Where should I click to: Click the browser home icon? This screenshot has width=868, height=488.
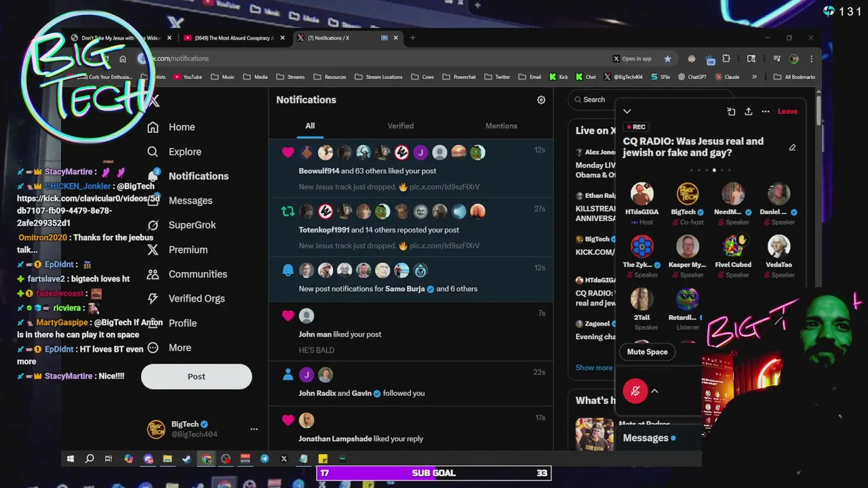point(123,59)
